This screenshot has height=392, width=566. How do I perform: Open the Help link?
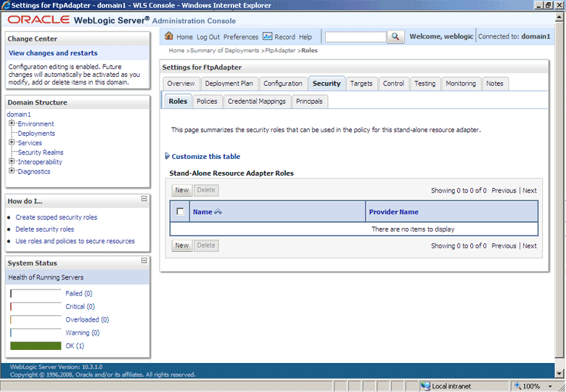pyautogui.click(x=305, y=37)
